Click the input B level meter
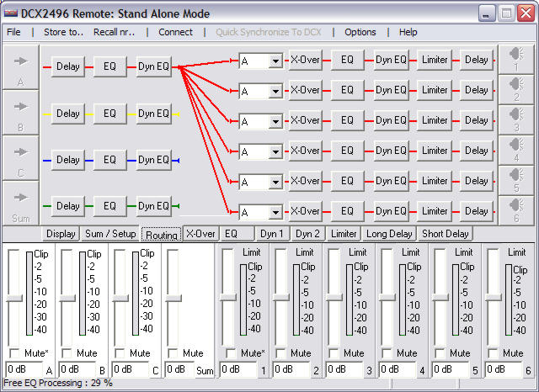 (x=83, y=294)
